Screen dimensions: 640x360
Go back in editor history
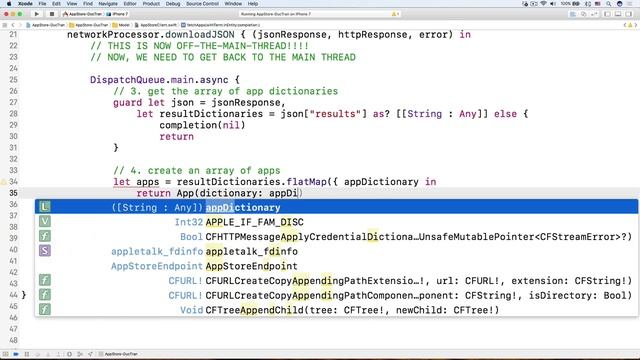click(x=13, y=25)
